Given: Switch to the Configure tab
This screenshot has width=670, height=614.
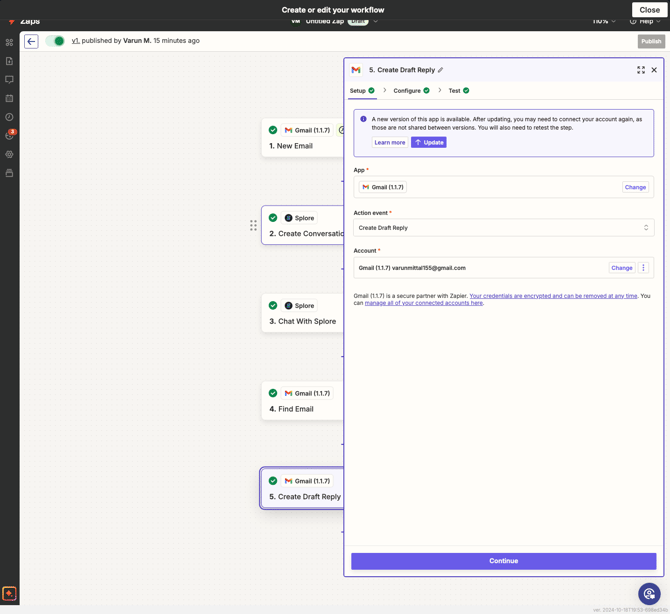Looking at the screenshot, I should (411, 91).
